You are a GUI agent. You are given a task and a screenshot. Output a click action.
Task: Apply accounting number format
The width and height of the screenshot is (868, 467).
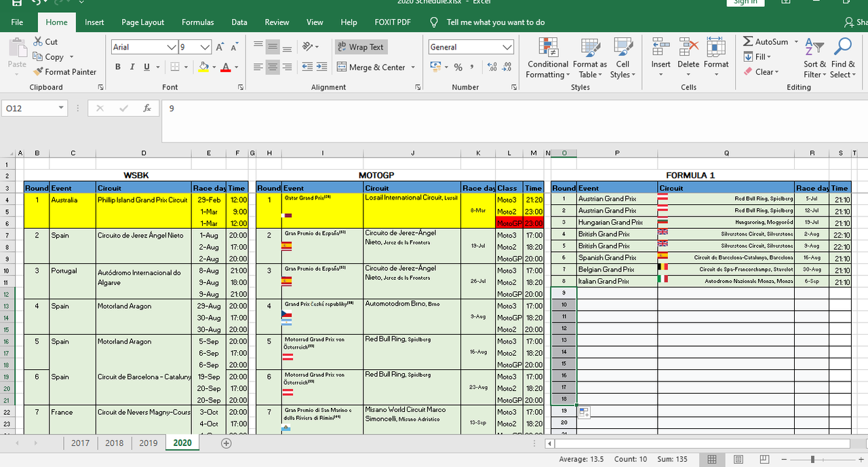[435, 67]
